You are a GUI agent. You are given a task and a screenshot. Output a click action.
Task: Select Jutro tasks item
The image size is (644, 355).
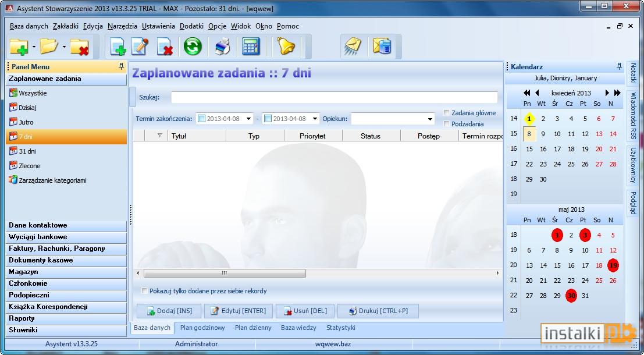22,122
